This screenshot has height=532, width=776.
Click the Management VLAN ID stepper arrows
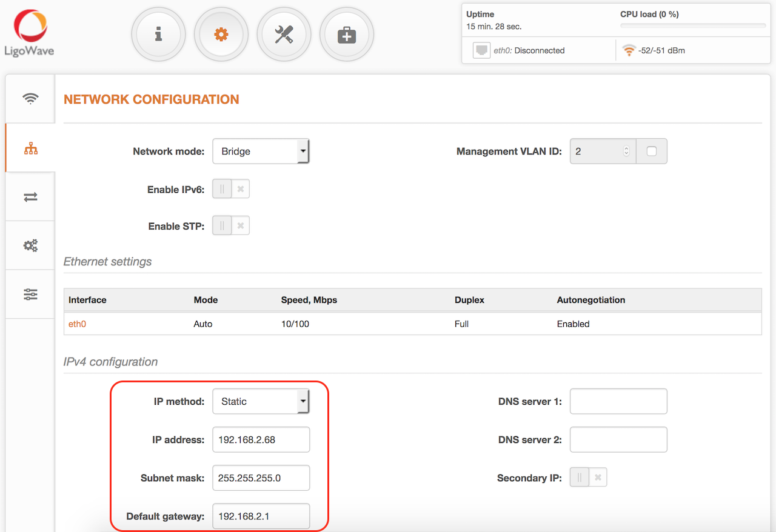[x=626, y=151]
